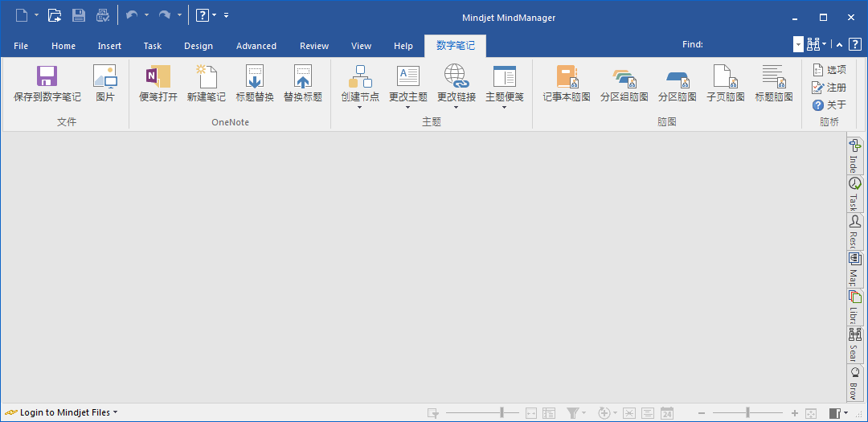Select the 数字笔记 tab
The height and width of the screenshot is (422, 868).
pyautogui.click(x=456, y=46)
